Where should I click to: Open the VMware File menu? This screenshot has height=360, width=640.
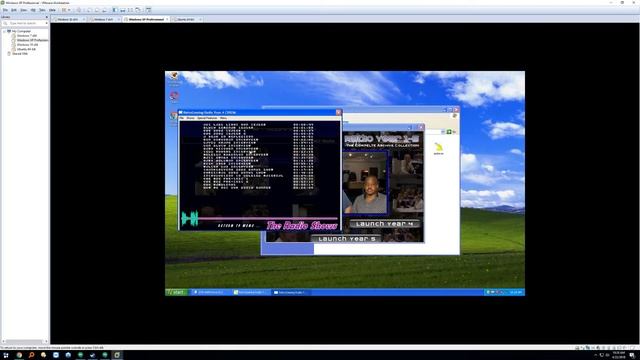coord(5,10)
